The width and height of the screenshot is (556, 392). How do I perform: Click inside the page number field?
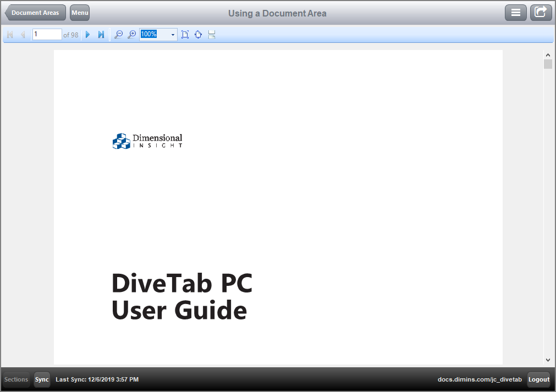47,34
